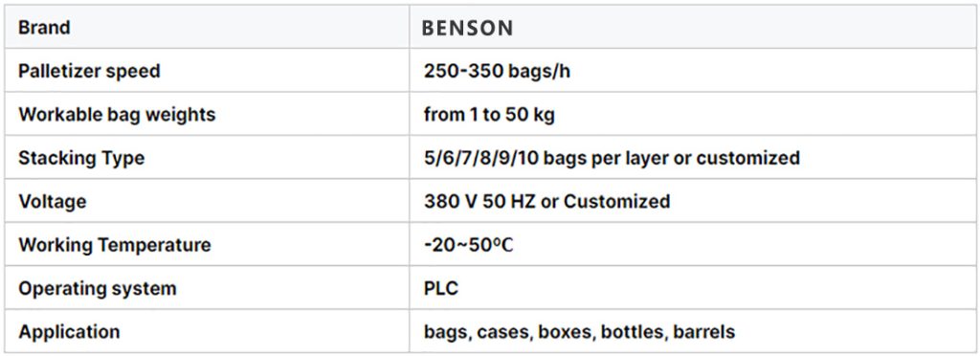Image resolution: width=980 pixels, height=356 pixels.
Task: Select the bags per layer or customized text
Action: (672, 158)
